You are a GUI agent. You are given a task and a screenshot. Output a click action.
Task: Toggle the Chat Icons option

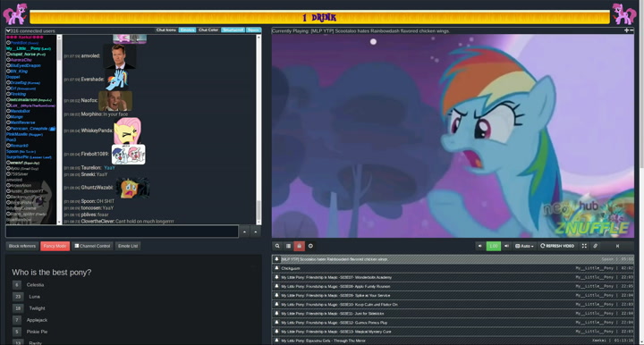click(166, 30)
